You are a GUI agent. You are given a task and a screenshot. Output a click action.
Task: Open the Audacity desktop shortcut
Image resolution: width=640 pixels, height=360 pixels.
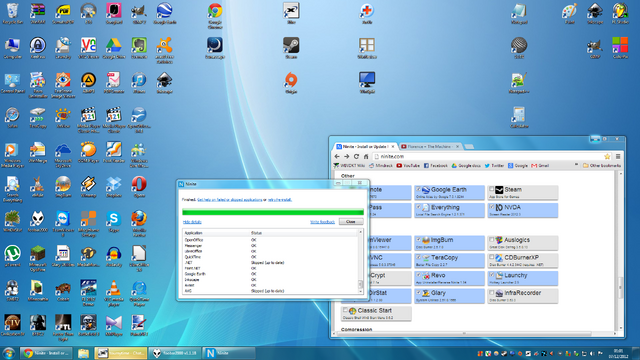click(113, 256)
